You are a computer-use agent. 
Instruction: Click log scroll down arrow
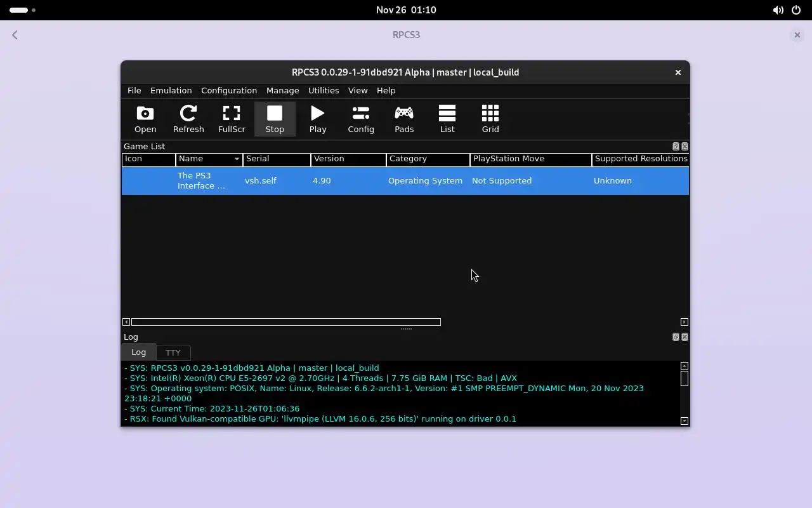pyautogui.click(x=684, y=421)
